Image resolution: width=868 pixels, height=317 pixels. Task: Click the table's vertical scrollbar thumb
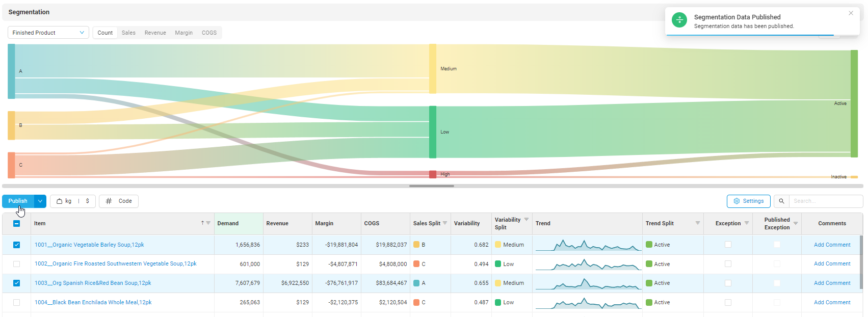point(861,261)
